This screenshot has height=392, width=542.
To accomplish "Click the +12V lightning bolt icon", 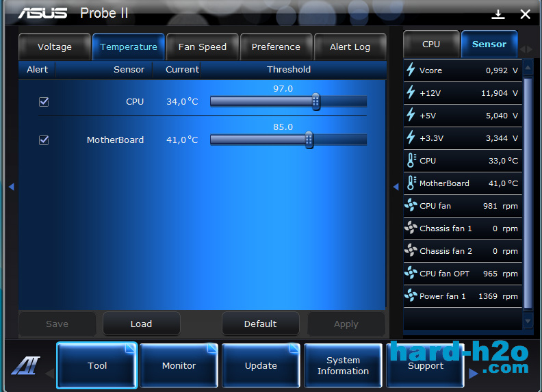I will (x=411, y=92).
